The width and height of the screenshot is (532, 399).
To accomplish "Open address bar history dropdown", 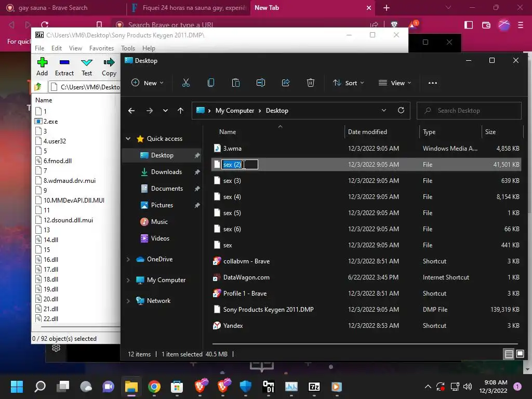I will coord(384,110).
